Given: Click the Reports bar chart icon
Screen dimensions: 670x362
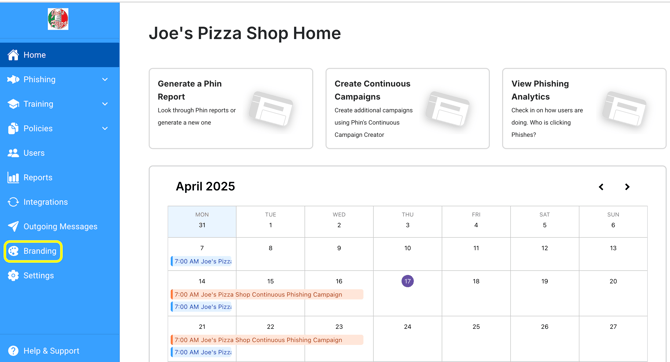Looking at the screenshot, I should click(13, 177).
